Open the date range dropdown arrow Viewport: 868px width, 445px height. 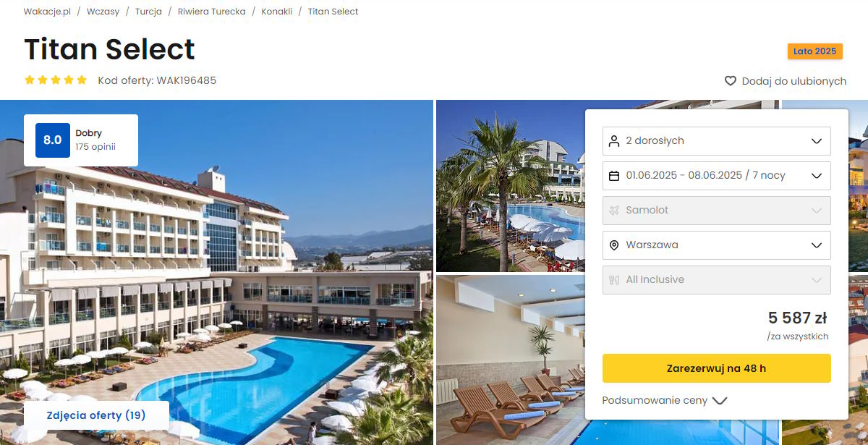(817, 176)
